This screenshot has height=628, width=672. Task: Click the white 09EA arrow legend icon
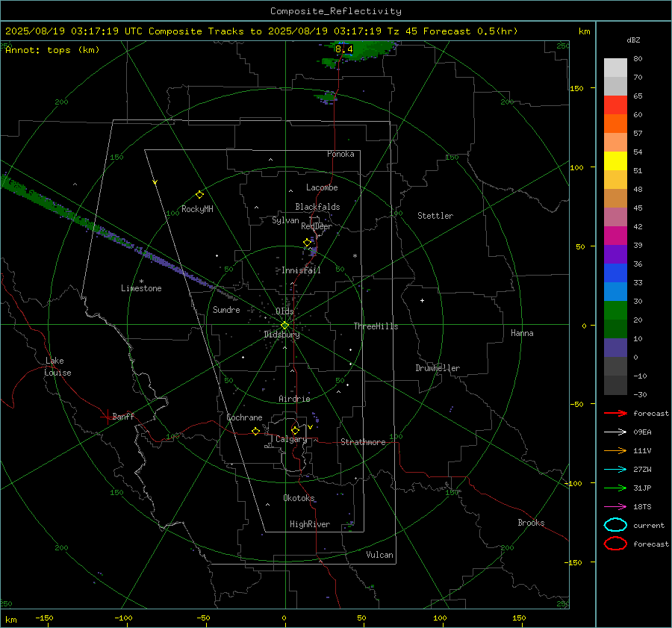click(615, 432)
